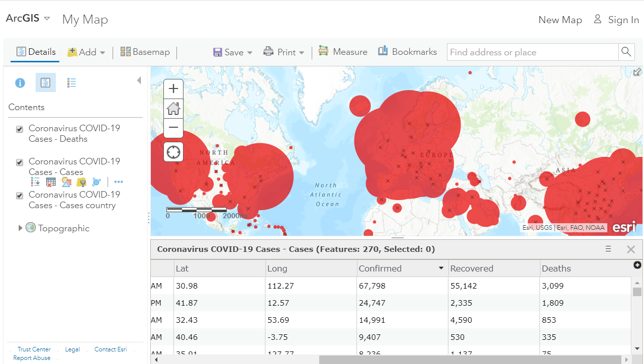Click the map corner expand arrow

[637, 72]
